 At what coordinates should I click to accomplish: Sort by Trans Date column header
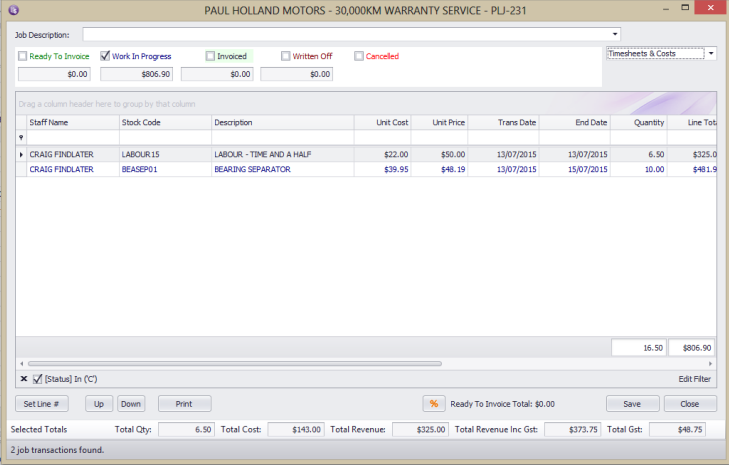[x=504, y=122]
